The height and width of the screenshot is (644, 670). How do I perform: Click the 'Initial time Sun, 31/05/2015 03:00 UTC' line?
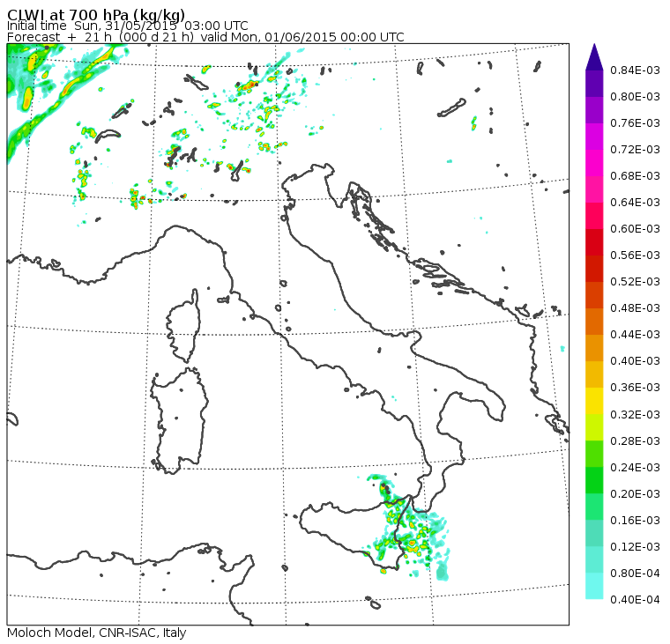[x=127, y=26]
